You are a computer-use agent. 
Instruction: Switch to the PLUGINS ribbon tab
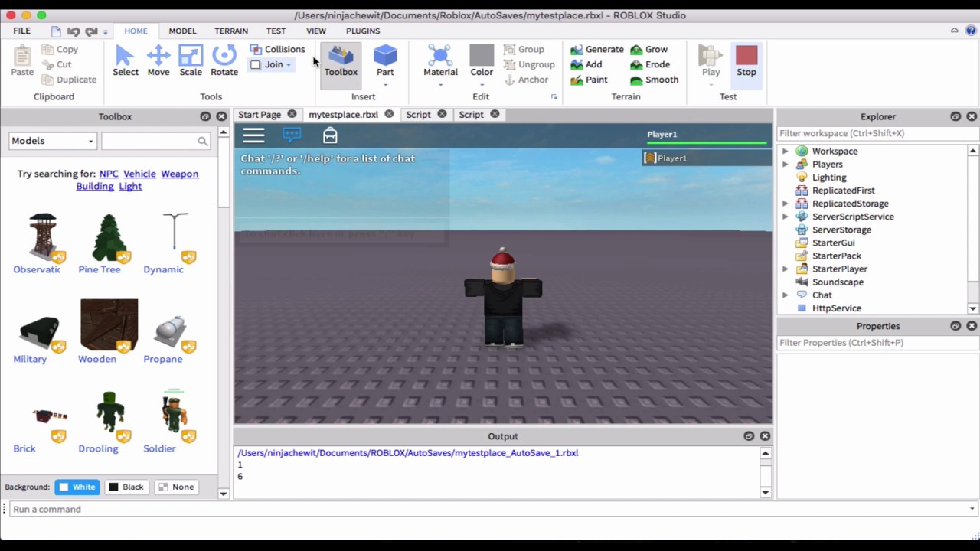click(363, 31)
